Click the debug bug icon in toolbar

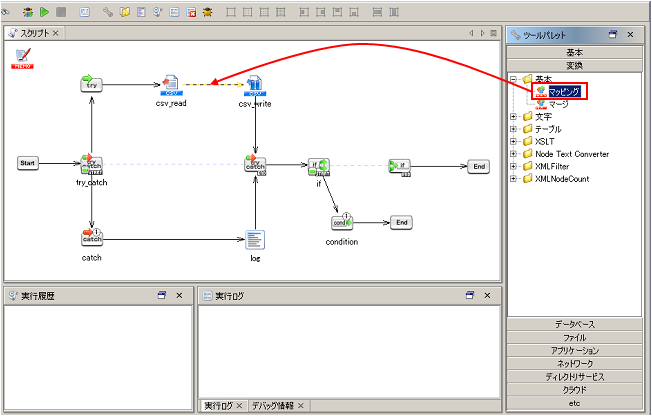click(28, 12)
